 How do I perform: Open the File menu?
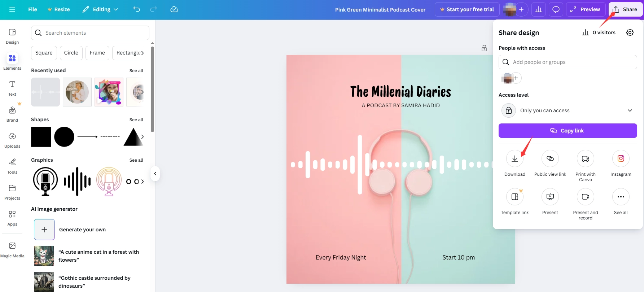pos(32,9)
